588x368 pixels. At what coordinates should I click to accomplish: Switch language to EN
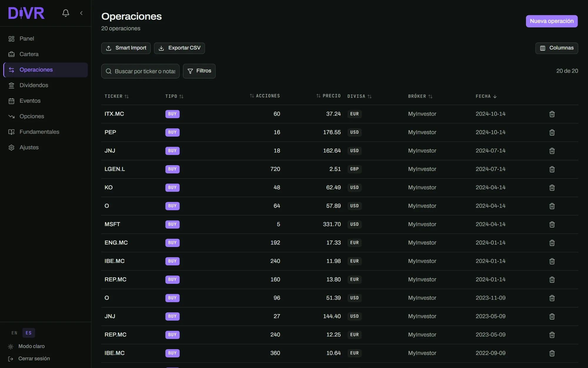coord(14,333)
